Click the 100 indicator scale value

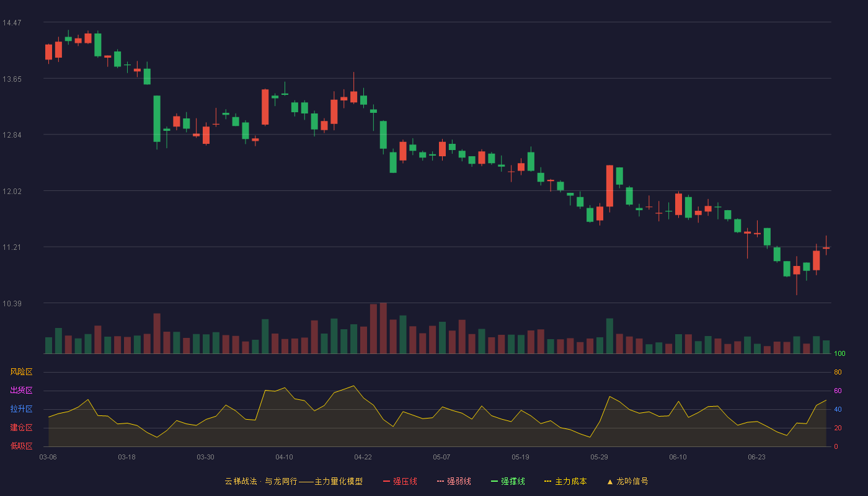click(x=839, y=354)
